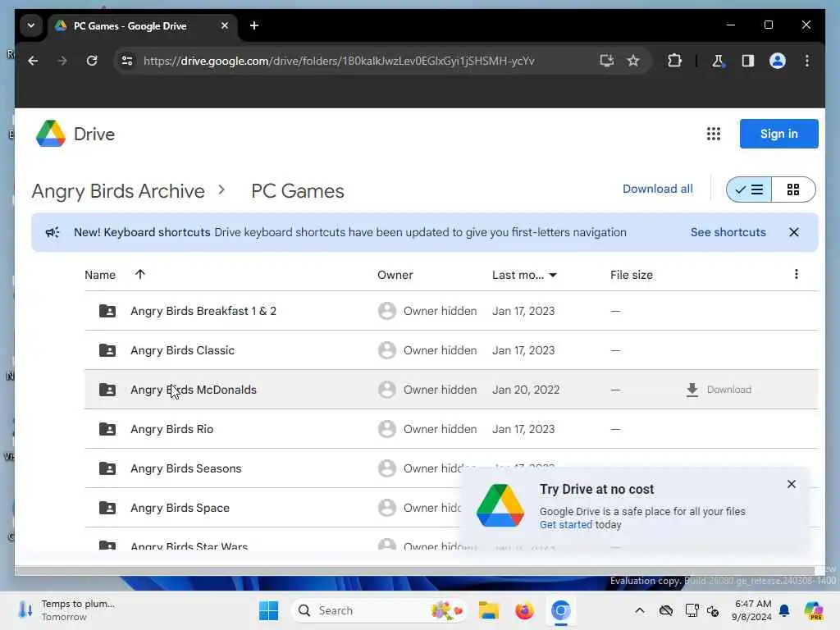Dismiss the keyboard shortcuts banner
Screen dimensions: 840x630
pos(793,232)
